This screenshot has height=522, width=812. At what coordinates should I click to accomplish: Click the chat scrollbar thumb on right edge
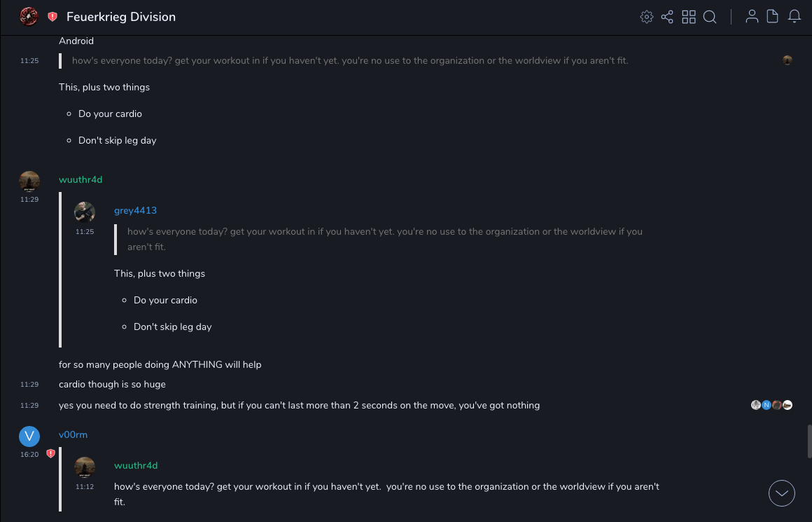808,441
